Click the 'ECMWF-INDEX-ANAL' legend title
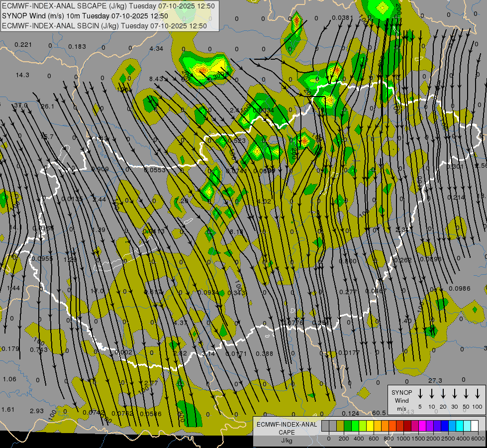Screen dimensions: 487x448 tap(287, 425)
